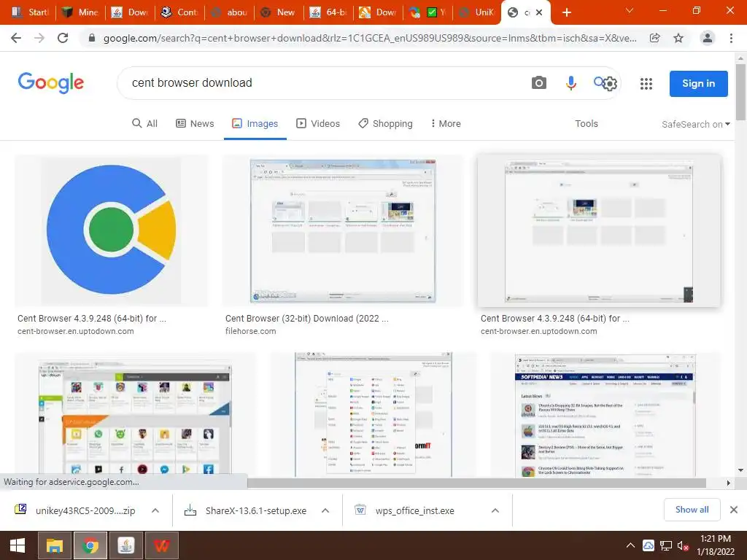The height and width of the screenshot is (560, 747).
Task: Close the downloads bar
Action: point(734,510)
